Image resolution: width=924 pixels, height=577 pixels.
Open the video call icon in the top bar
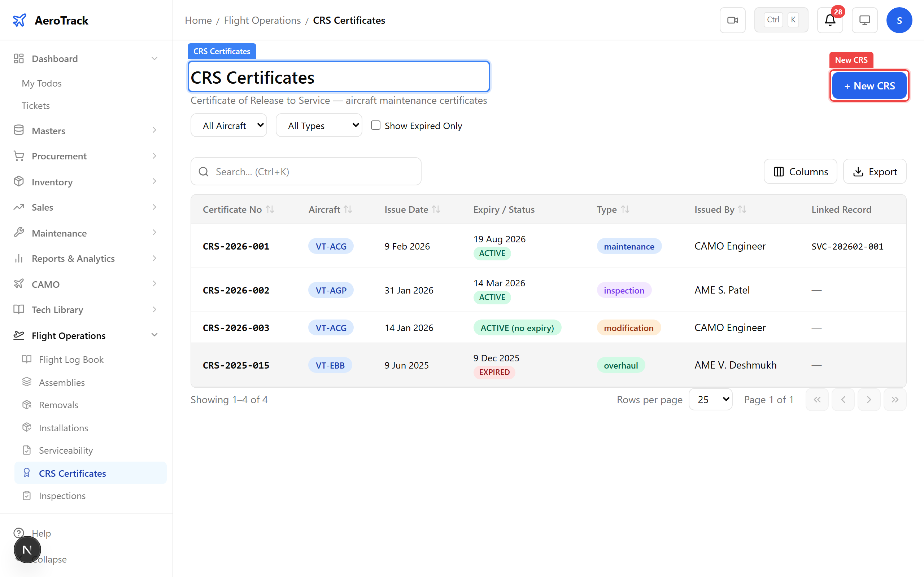pos(732,20)
